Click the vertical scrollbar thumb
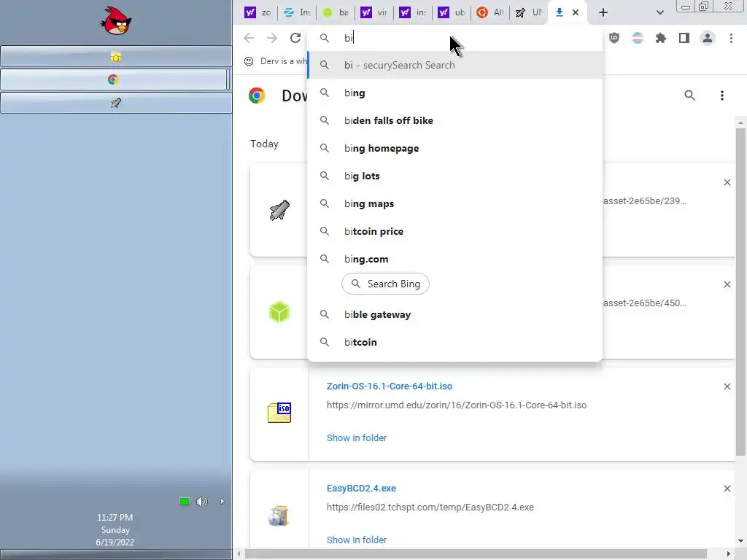This screenshot has width=747, height=560. [740, 292]
